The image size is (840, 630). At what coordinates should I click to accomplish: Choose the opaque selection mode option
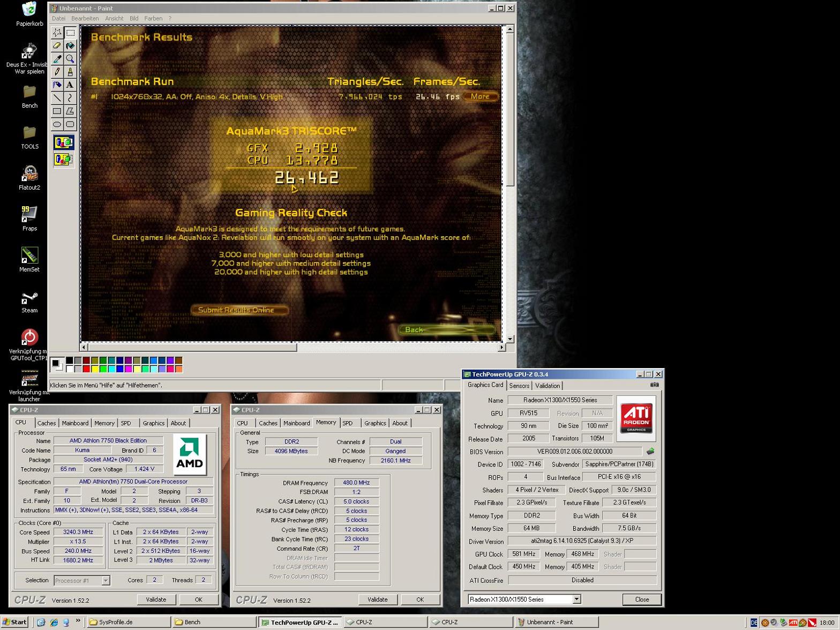click(x=64, y=142)
